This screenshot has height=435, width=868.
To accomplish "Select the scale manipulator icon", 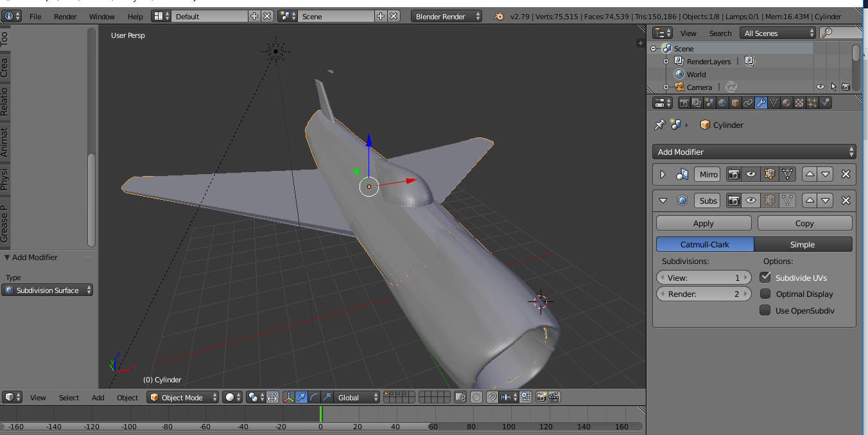I will 327,397.
